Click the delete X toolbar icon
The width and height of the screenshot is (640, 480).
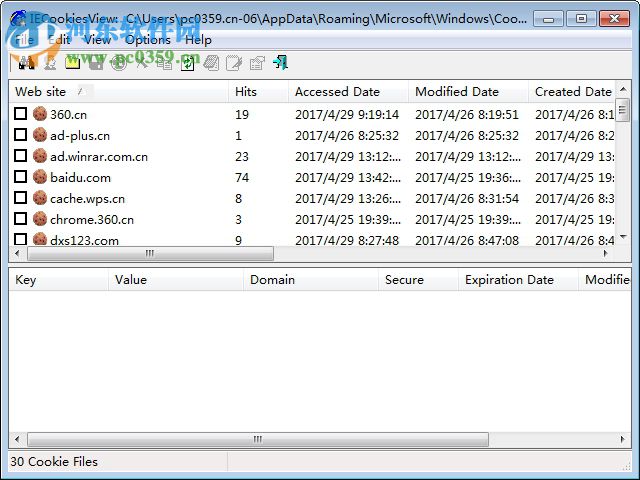point(142,63)
